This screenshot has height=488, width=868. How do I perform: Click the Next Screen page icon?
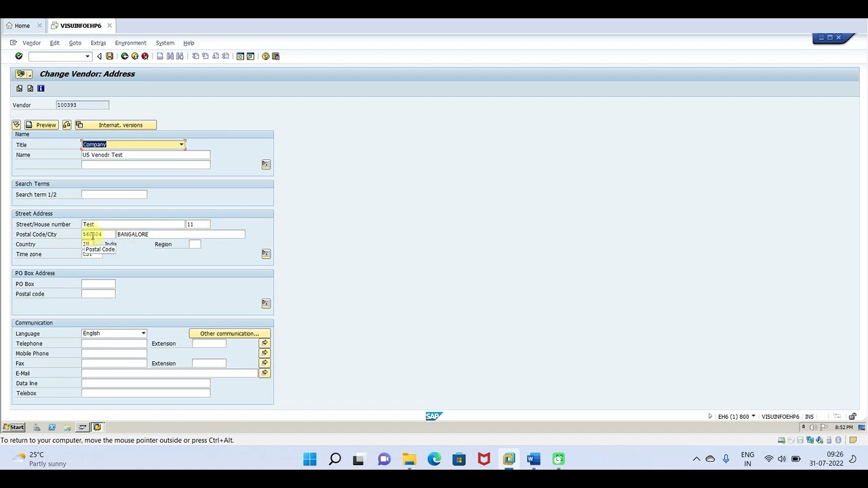pos(30,88)
